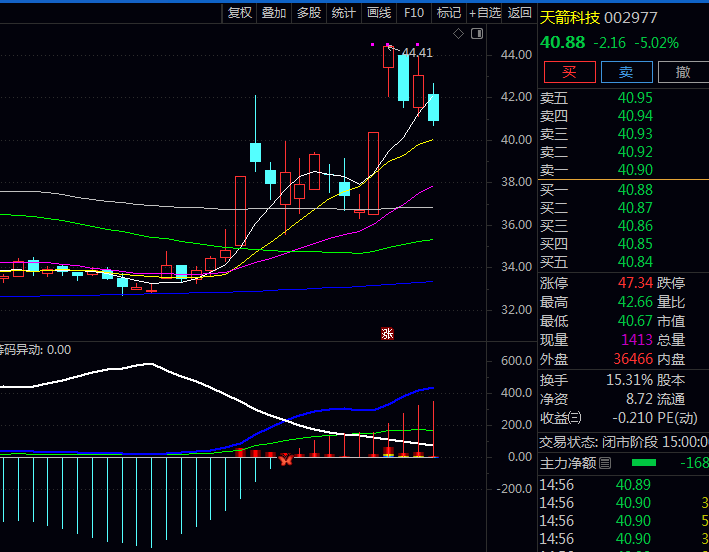Click the red 涨 marker on the chart

coord(387,334)
